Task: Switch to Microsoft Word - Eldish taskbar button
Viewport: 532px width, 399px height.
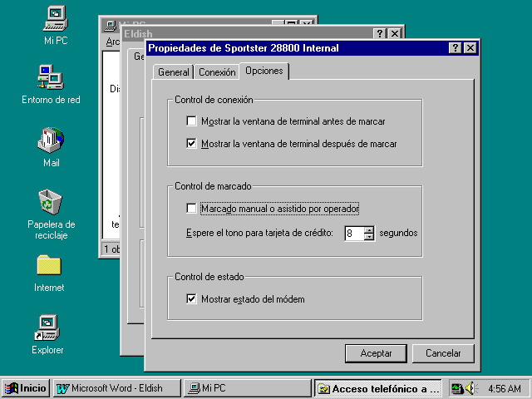Action: [117, 388]
